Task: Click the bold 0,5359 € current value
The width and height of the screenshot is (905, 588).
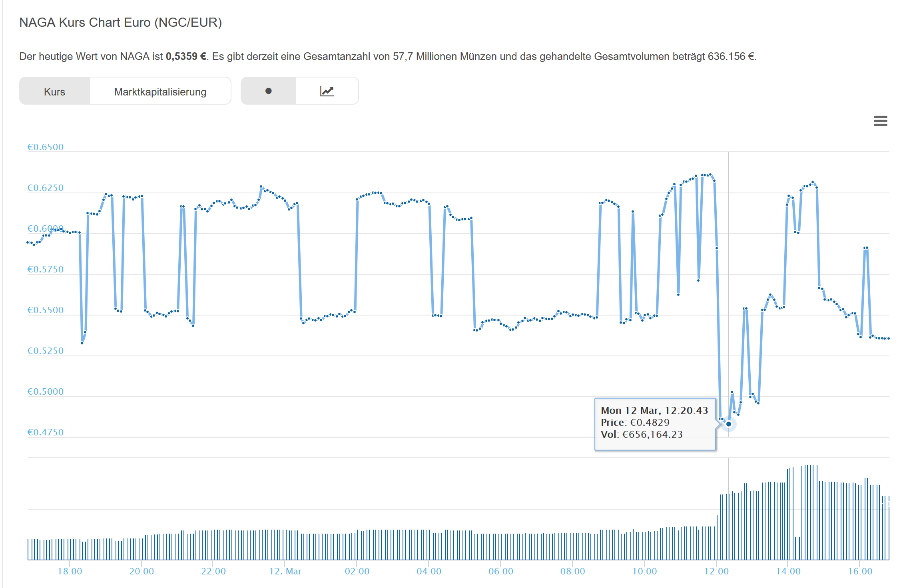Action: coord(186,56)
